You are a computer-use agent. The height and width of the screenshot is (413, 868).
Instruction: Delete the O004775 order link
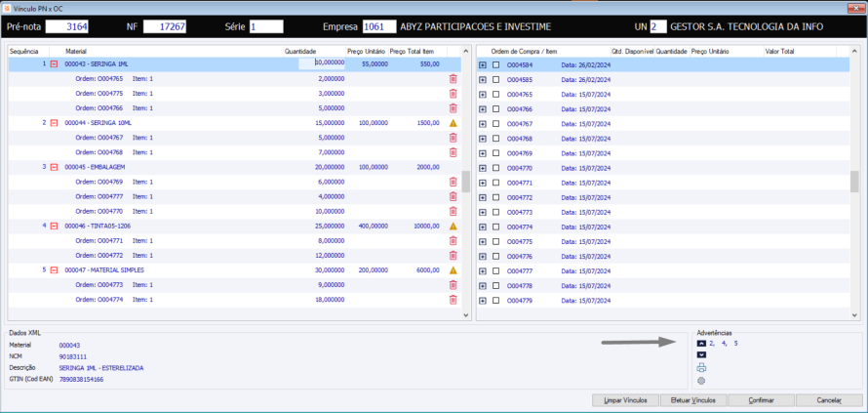click(x=453, y=93)
